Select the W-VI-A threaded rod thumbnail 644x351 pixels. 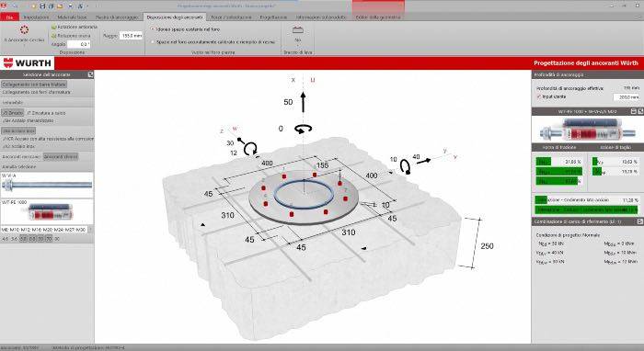point(47,185)
